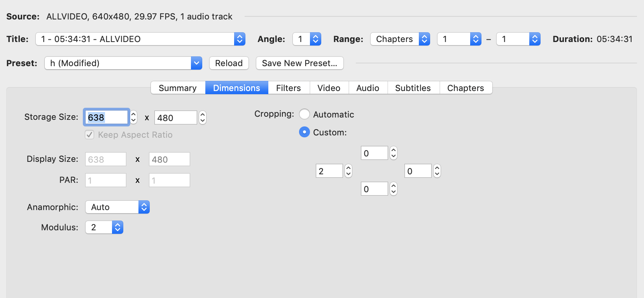Switch to the Filters tab
644x298 pixels.
pos(288,88)
